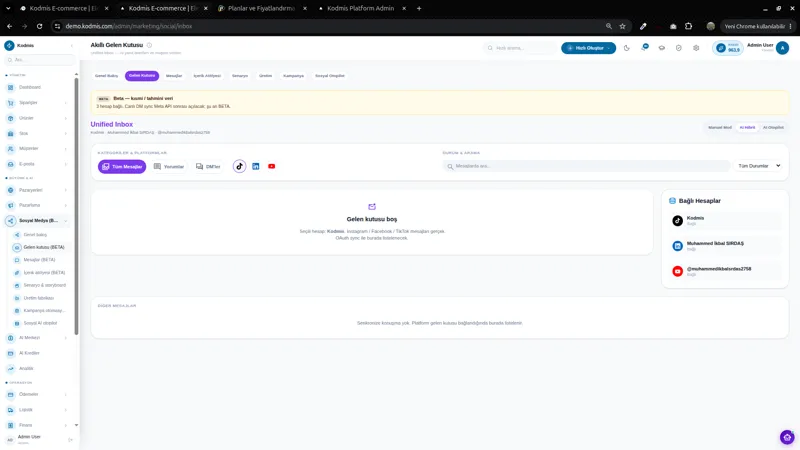Open the AI credits balance badge
Screen dimensions: 800x450
click(x=728, y=48)
